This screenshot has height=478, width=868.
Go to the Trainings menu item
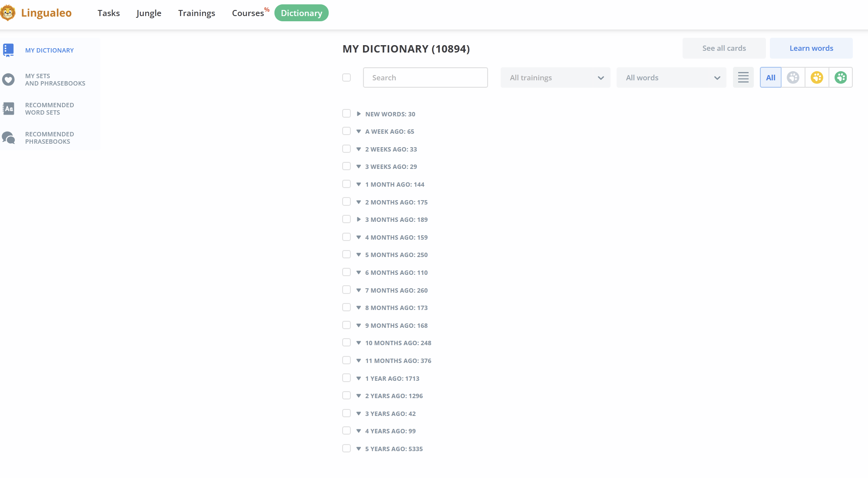coord(196,13)
